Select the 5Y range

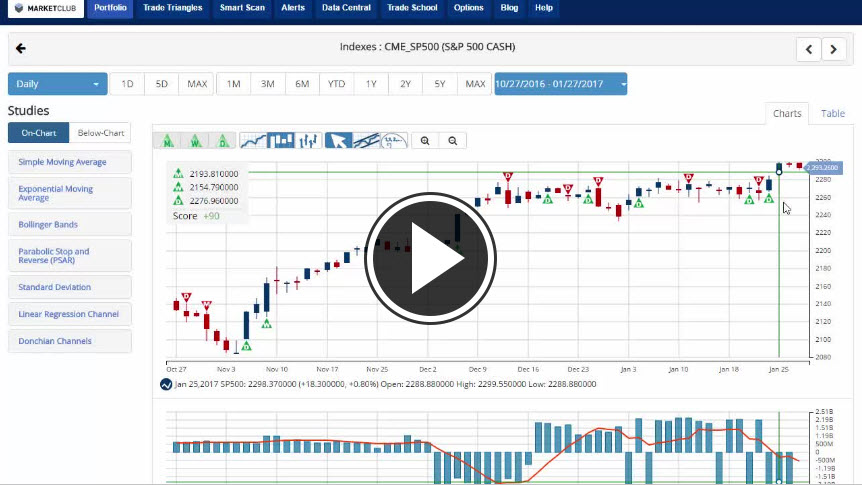(x=440, y=84)
